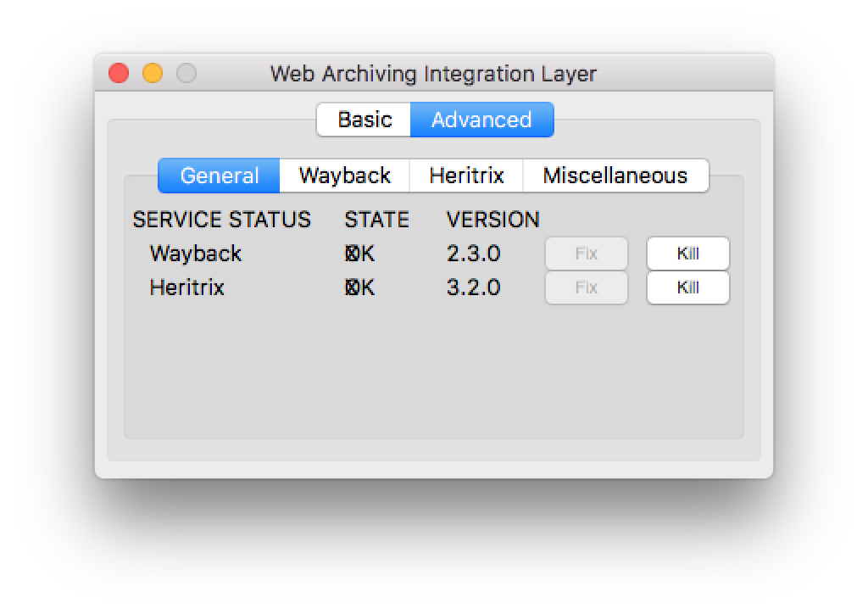Click Heritrix version 3.2.0
Screen dimensions: 868x614
(473, 287)
